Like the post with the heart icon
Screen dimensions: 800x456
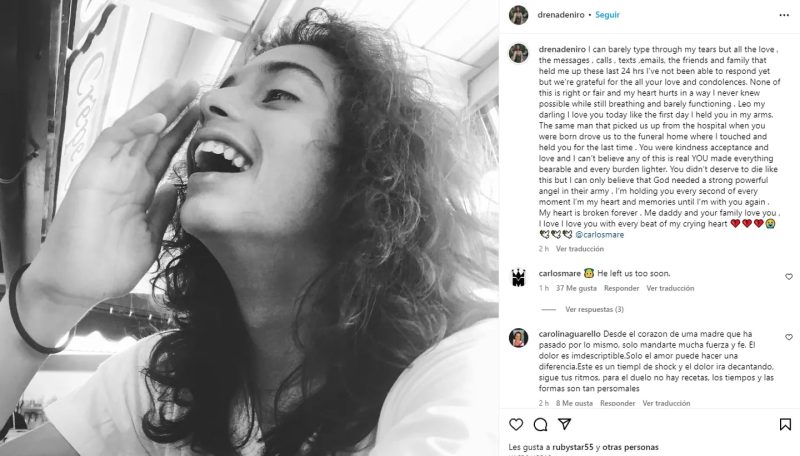coord(516,424)
